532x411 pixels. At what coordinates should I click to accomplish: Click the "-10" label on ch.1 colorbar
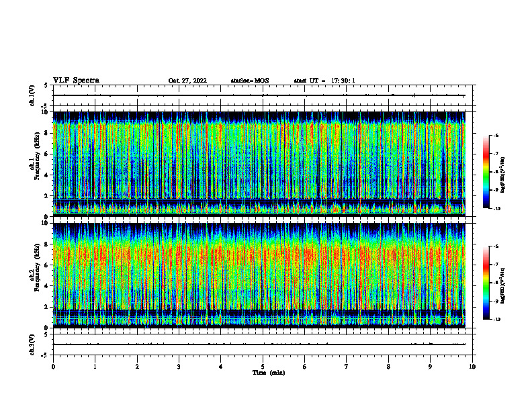tap(497, 209)
